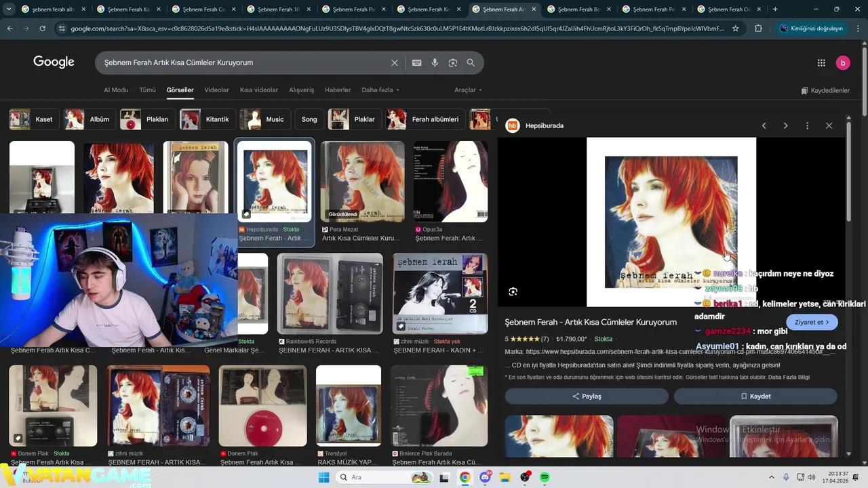Viewport: 868px width, 488px height.
Task: Click Kimliğinizi doğrulayın profile button
Action: tap(811, 28)
